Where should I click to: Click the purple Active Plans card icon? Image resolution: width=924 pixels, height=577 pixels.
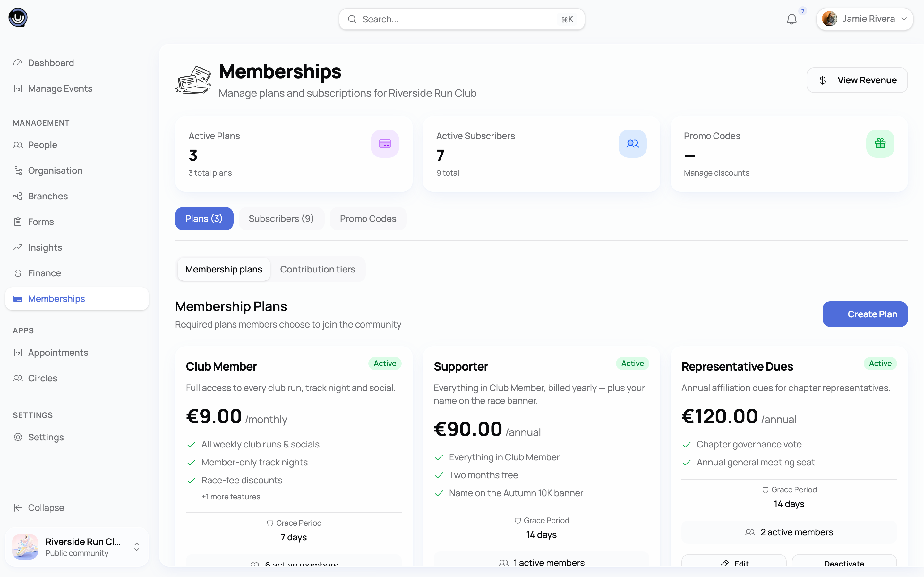[x=385, y=144]
